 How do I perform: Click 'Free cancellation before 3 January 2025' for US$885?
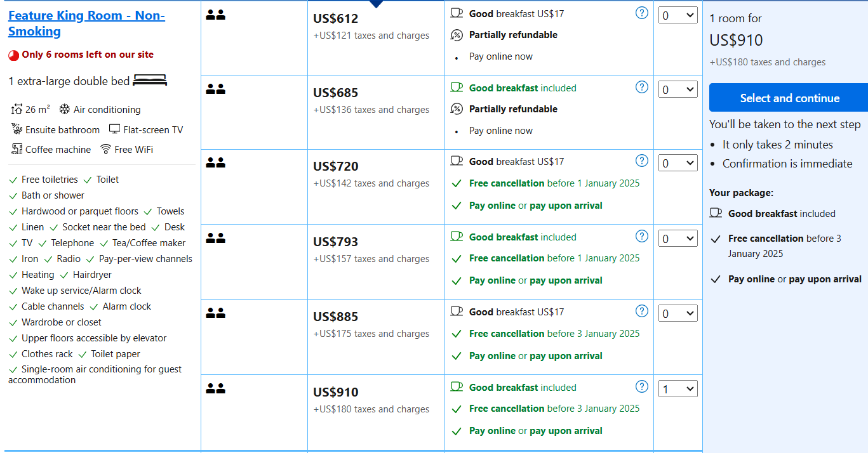click(x=554, y=334)
